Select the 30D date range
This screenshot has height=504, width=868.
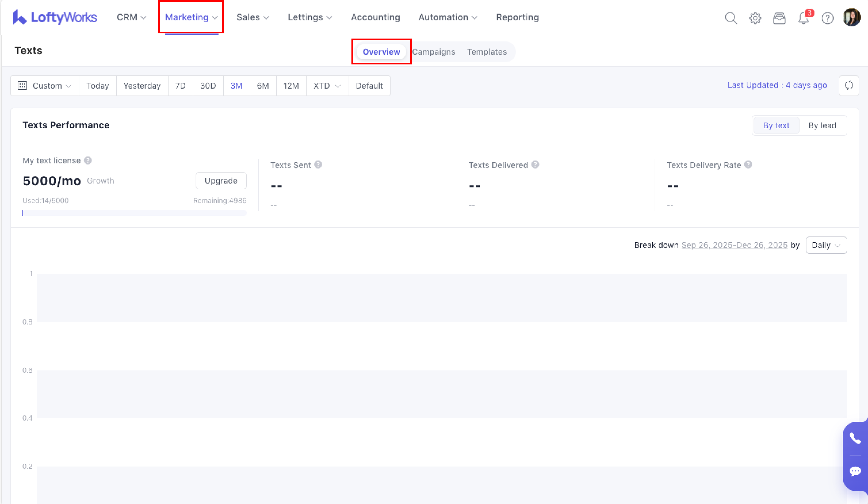point(208,86)
